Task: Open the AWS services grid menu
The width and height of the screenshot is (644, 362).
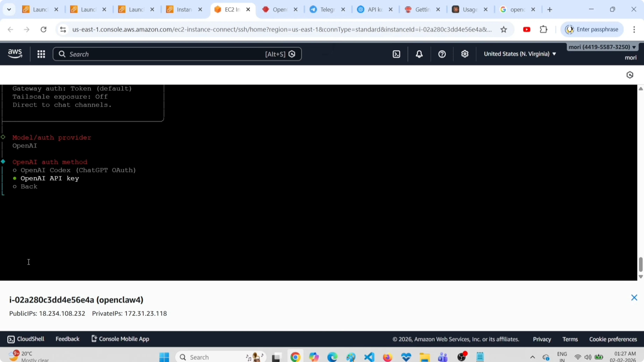Action: coord(41,54)
